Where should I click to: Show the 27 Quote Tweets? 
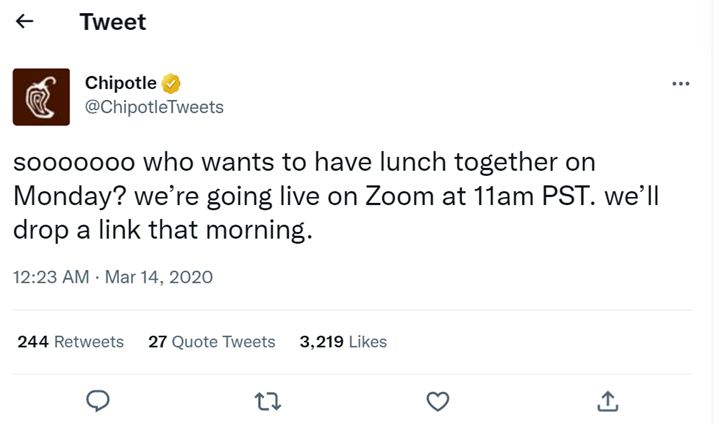[211, 342]
